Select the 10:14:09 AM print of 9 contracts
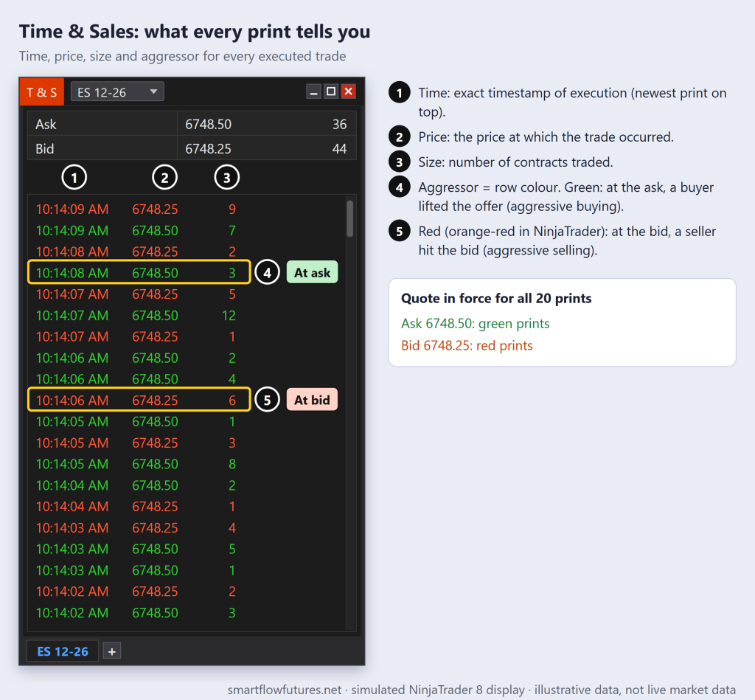 pos(136,209)
